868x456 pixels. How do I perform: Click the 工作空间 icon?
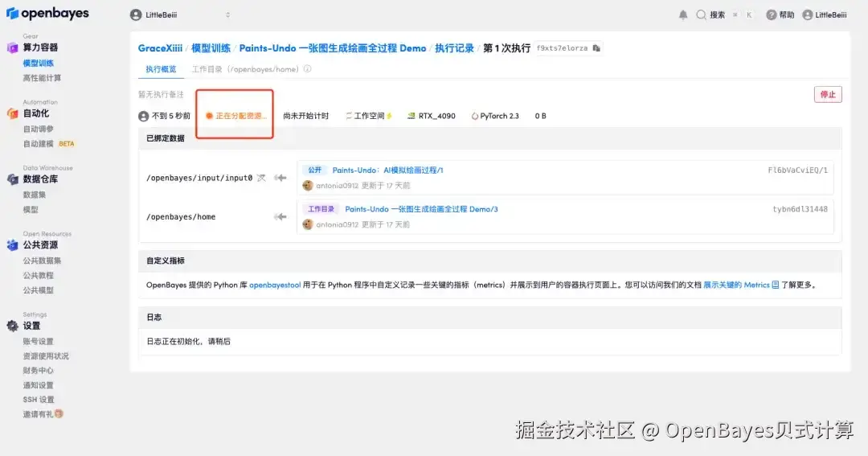pyautogui.click(x=349, y=116)
